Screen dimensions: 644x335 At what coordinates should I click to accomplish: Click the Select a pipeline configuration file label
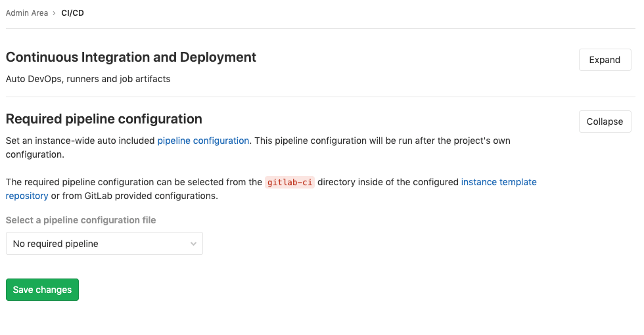[81, 220]
